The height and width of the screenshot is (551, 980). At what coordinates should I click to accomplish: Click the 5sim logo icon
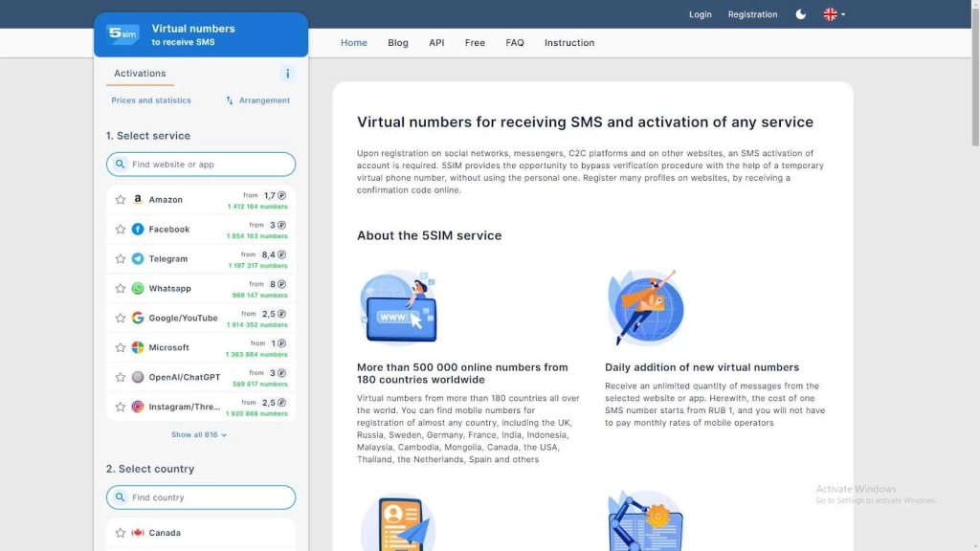(x=122, y=33)
